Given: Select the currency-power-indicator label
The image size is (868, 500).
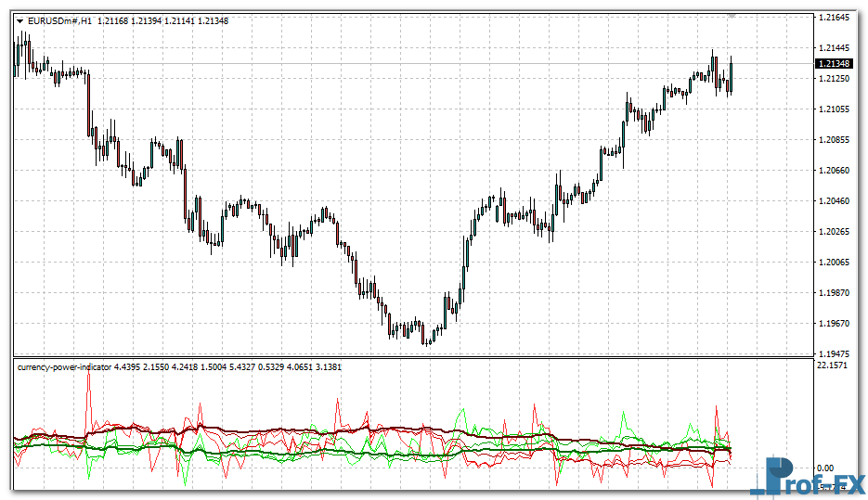Looking at the screenshot, I should click(x=64, y=367).
